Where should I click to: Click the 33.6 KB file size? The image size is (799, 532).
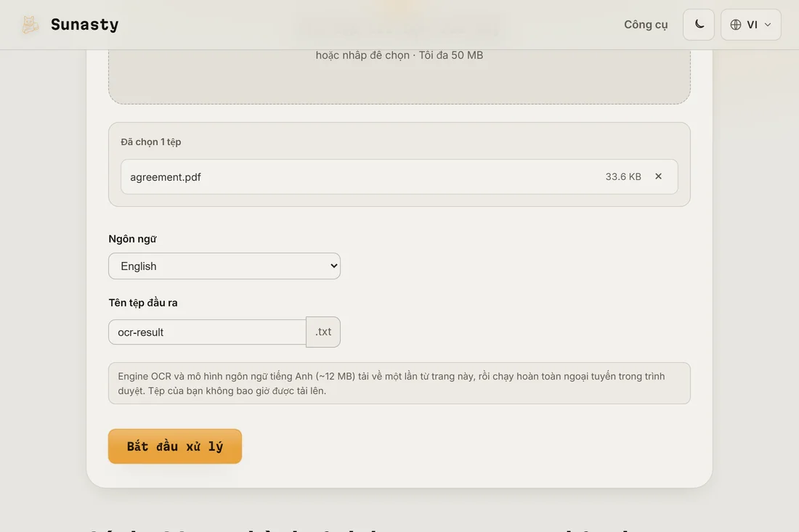(x=623, y=176)
